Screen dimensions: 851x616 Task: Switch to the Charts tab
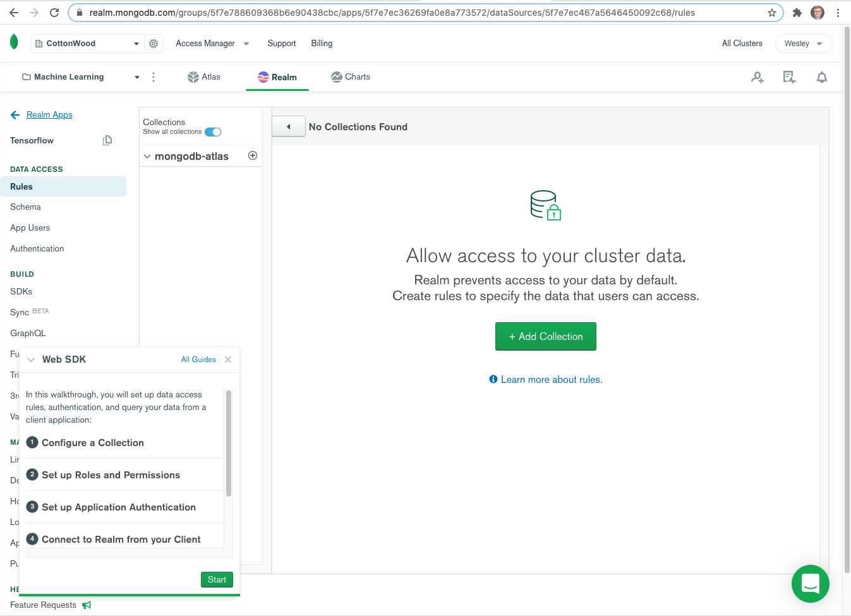[x=351, y=77]
